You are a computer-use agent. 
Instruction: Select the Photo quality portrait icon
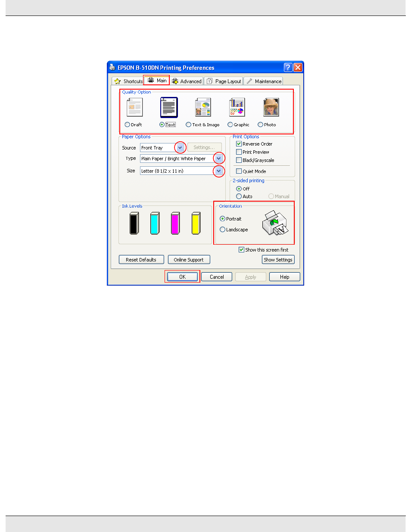click(x=271, y=107)
